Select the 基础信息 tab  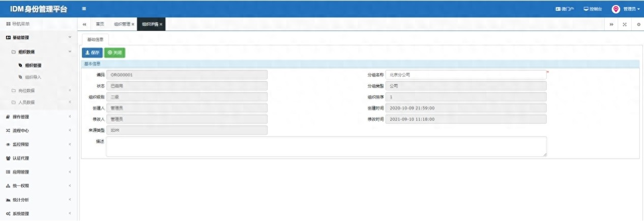click(95, 39)
